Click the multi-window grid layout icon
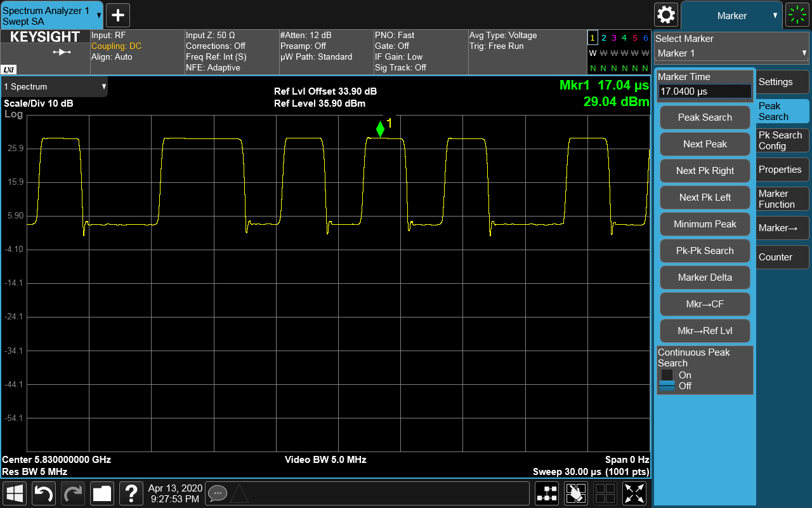This screenshot has width=812, height=508. pos(605,493)
